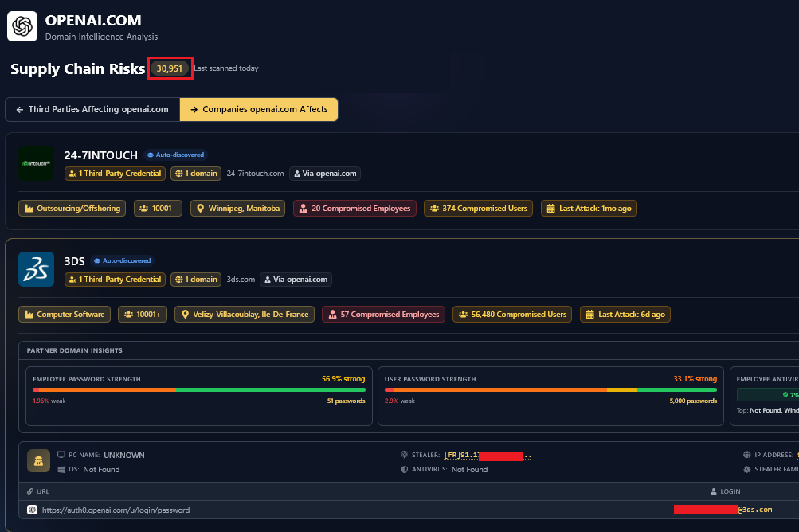
Task: Open the 24-7intouch.com domain text
Action: (255, 174)
